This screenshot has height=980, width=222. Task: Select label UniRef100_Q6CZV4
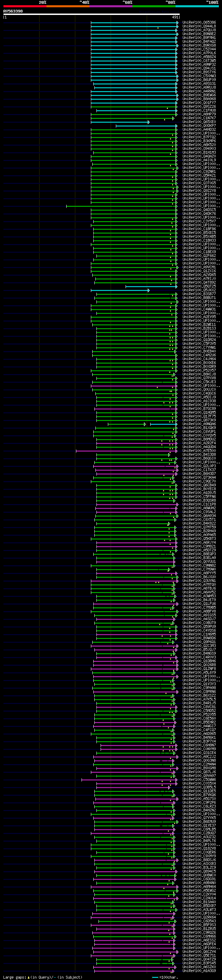(x=199, y=951)
